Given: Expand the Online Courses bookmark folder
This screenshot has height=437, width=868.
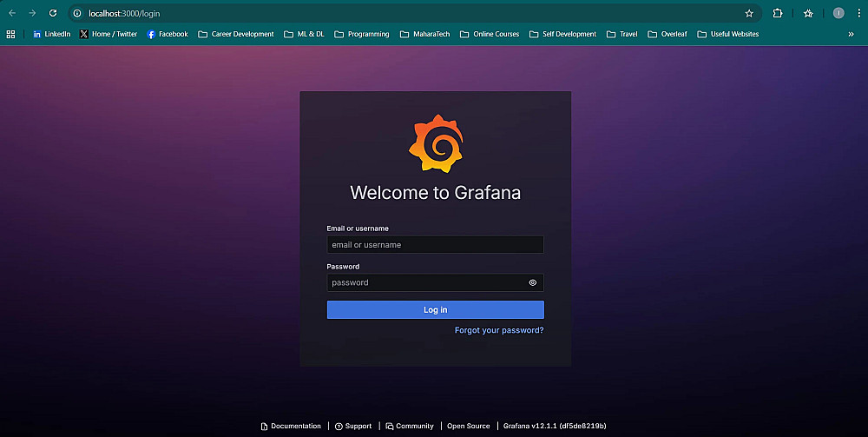Looking at the screenshot, I should pyautogui.click(x=490, y=35).
